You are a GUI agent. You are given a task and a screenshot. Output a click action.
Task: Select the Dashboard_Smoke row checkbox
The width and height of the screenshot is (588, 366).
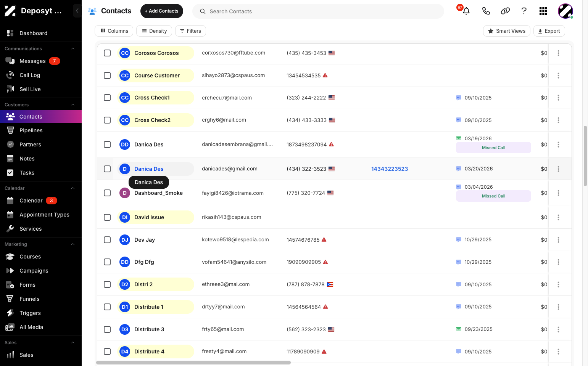pyautogui.click(x=107, y=193)
